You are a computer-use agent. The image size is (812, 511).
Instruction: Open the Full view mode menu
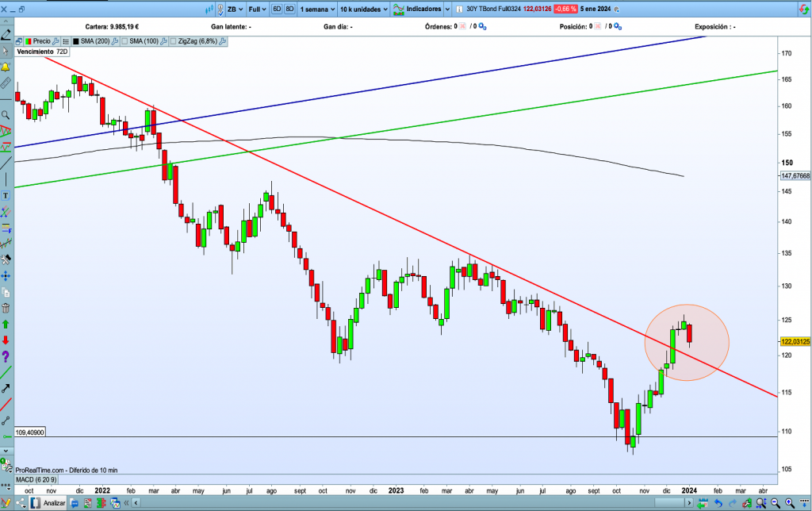[x=259, y=10]
